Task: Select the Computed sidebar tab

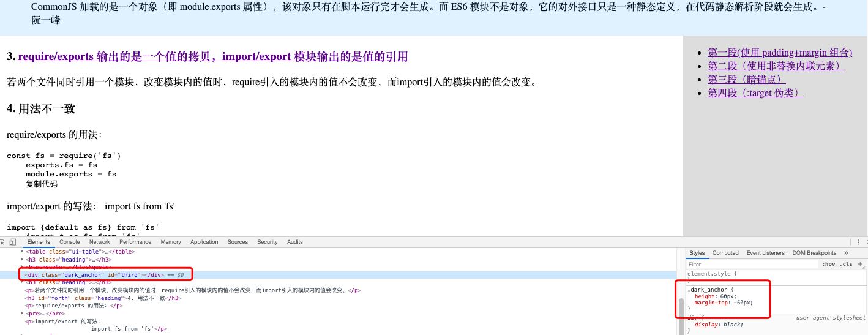Action: tap(725, 253)
